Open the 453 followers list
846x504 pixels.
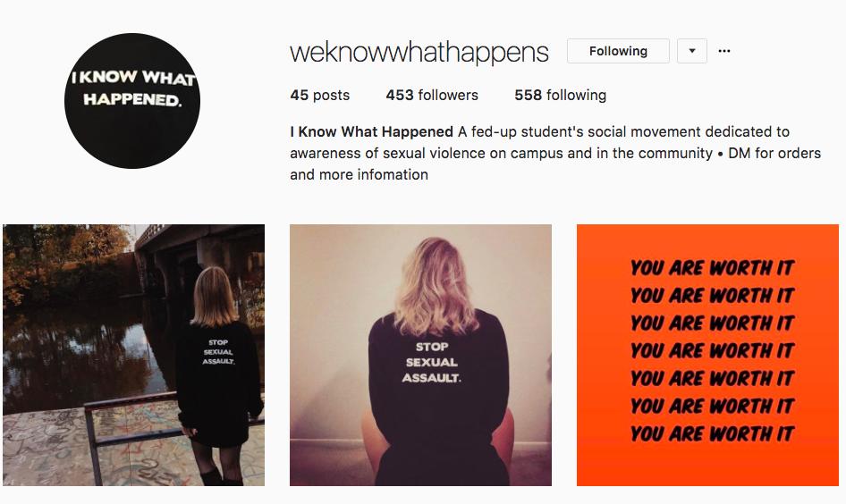pyautogui.click(x=432, y=95)
